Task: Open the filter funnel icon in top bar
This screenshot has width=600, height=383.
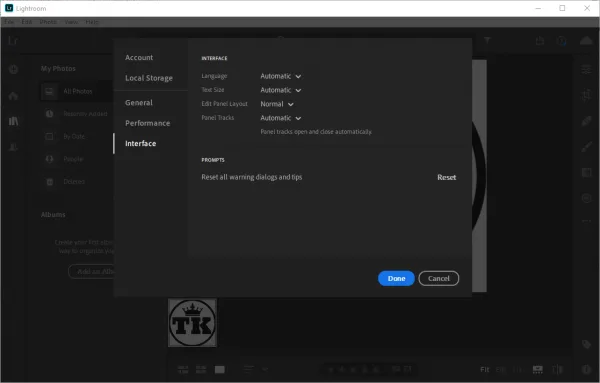Action: click(x=487, y=40)
